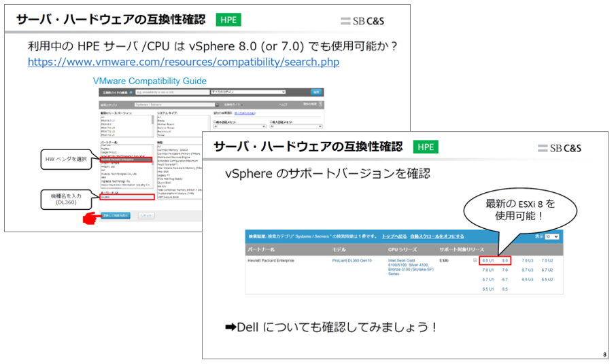Viewport: 616px width, 364px height.
Task: Click the SB C&S logo on back slide
Action: tap(362, 21)
